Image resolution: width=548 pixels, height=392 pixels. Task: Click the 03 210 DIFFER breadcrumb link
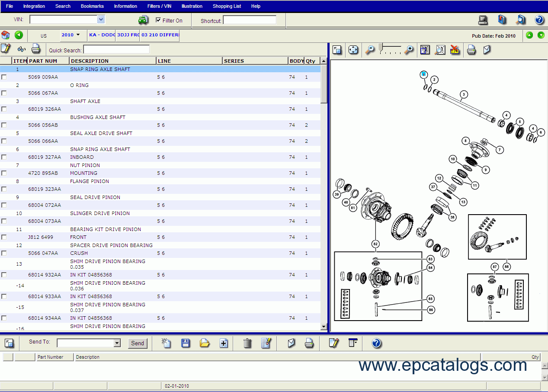pyautogui.click(x=160, y=35)
